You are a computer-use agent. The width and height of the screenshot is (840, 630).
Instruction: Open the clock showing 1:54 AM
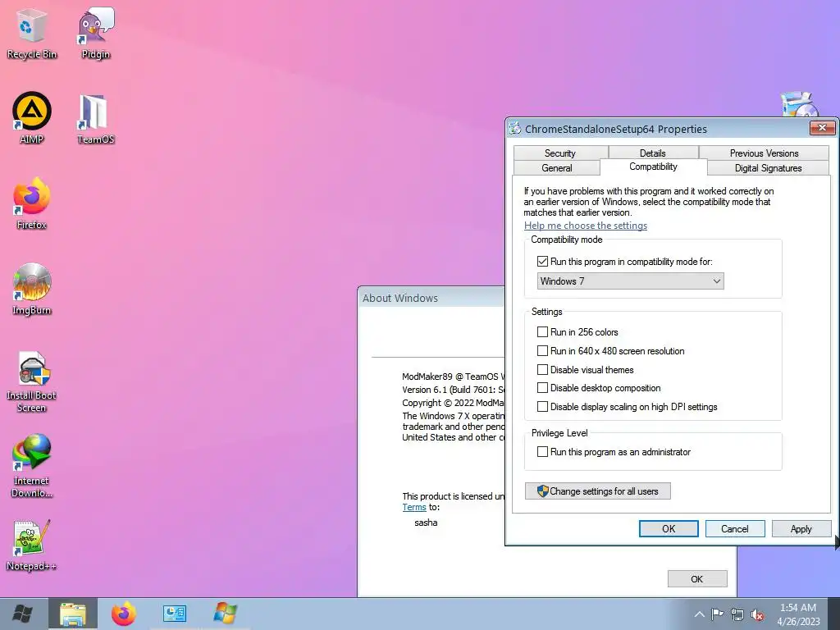tap(797, 608)
